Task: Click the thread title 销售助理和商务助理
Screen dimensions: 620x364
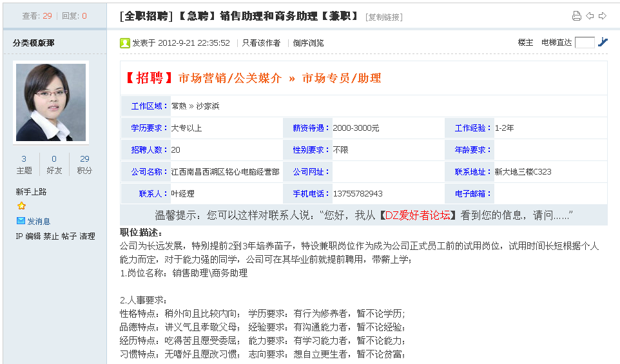Action: 269,16
